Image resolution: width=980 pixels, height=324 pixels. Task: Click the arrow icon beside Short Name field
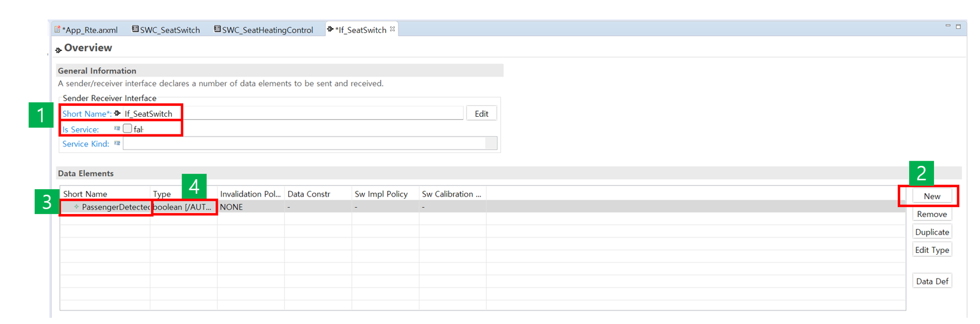tap(117, 113)
